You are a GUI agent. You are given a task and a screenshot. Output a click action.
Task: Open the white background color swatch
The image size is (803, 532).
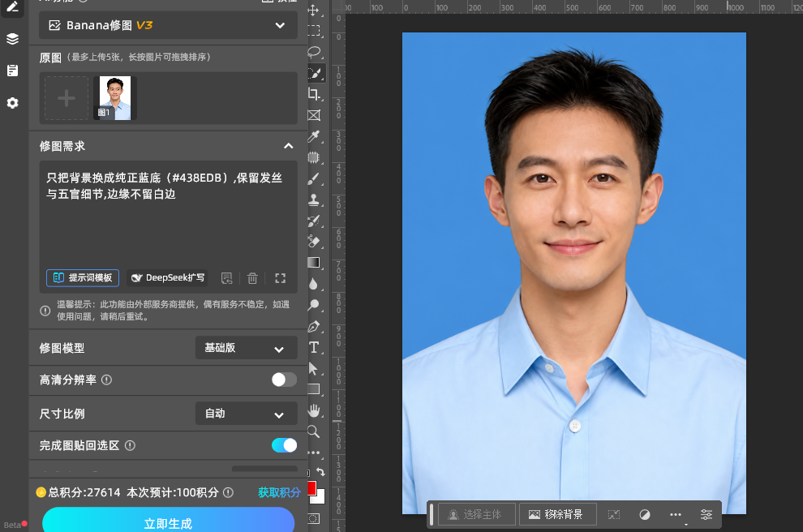(320, 497)
